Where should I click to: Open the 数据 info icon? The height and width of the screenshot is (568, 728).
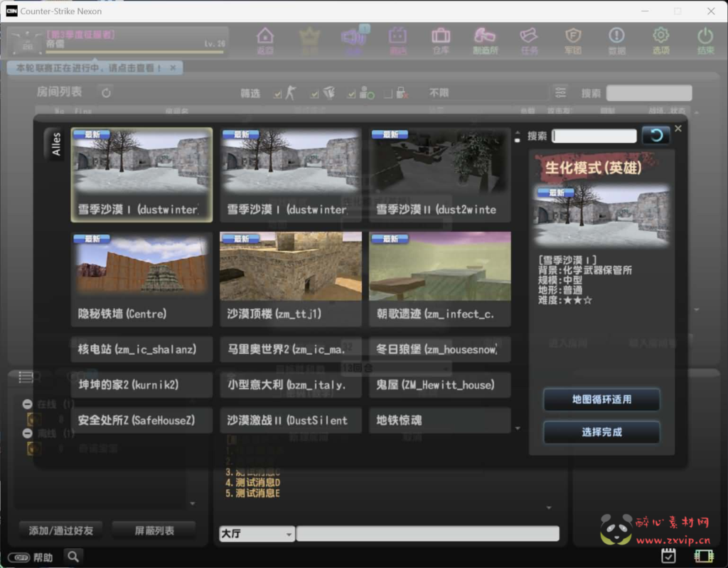pyautogui.click(x=616, y=41)
